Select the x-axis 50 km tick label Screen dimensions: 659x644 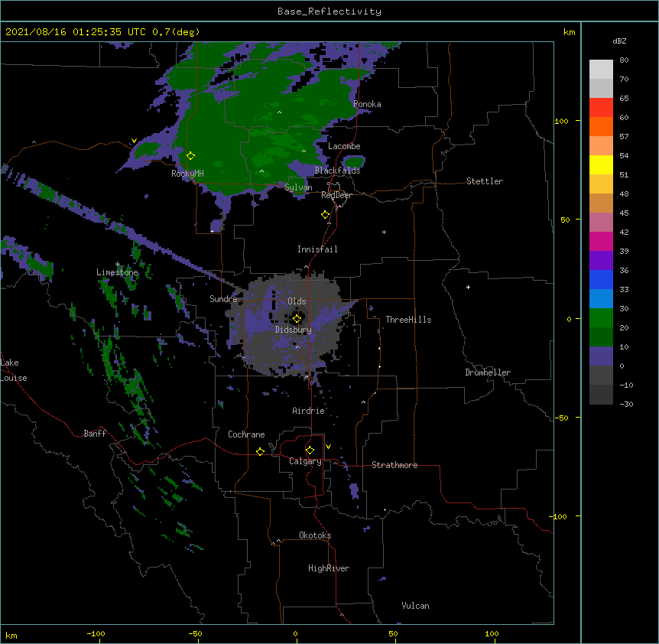point(393,633)
